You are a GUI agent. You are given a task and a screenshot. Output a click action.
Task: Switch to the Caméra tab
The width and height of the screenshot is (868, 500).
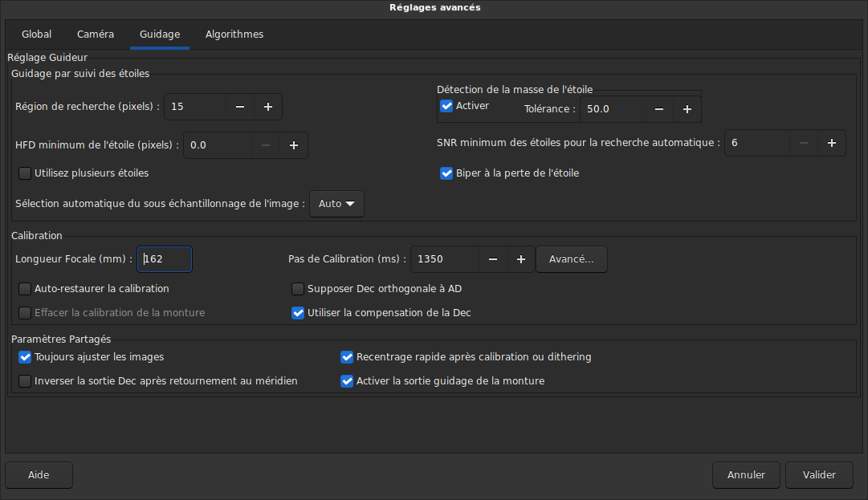[x=96, y=35]
